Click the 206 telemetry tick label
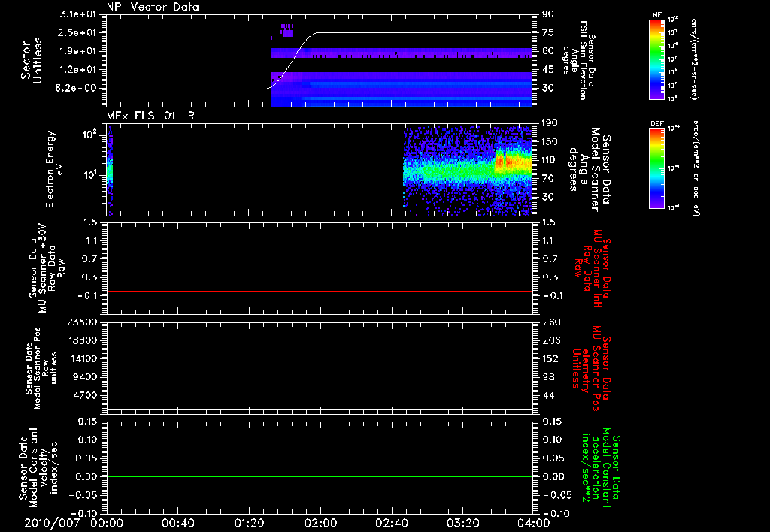Image resolution: width=770 pixels, height=532 pixels. [551, 340]
